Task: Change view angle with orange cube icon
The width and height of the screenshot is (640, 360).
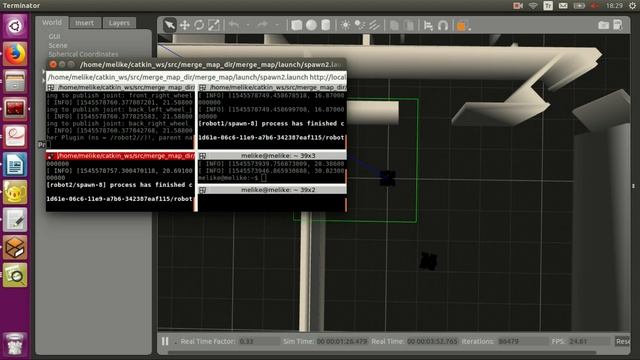Action: tap(462, 26)
